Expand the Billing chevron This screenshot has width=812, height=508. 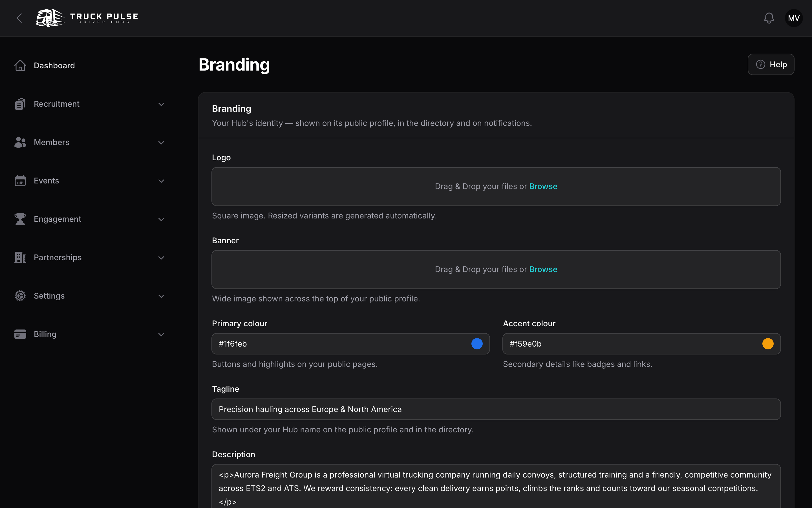(161, 334)
